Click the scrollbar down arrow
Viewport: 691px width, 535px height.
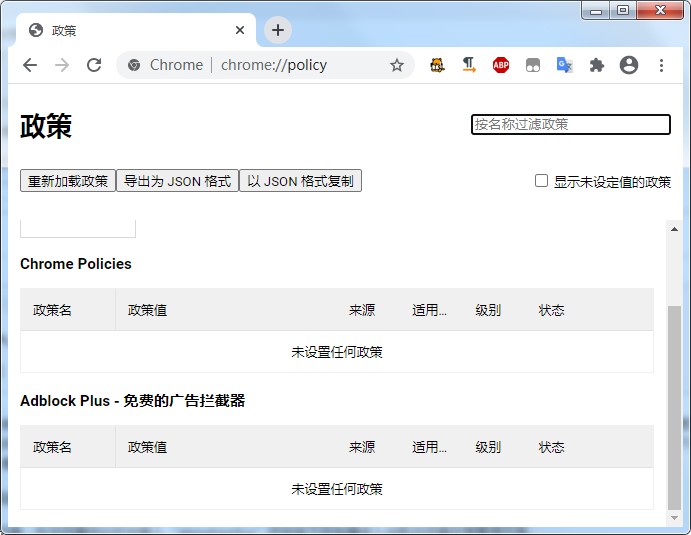pyautogui.click(x=674, y=518)
